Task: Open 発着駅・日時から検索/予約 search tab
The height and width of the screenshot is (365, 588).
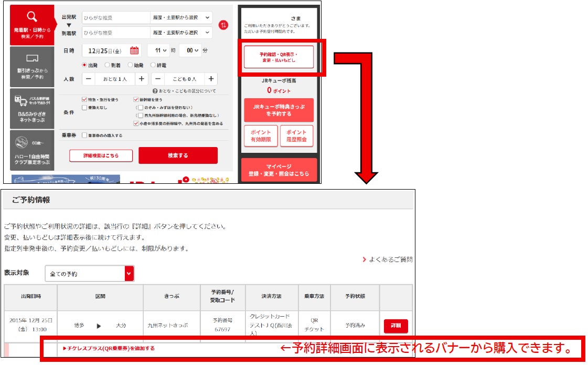Action: coord(32,25)
